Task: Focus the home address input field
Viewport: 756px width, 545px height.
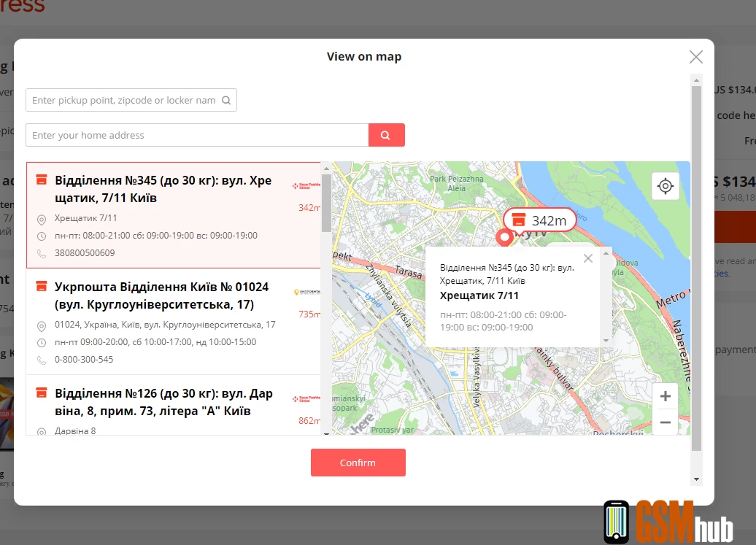Action: tap(197, 135)
